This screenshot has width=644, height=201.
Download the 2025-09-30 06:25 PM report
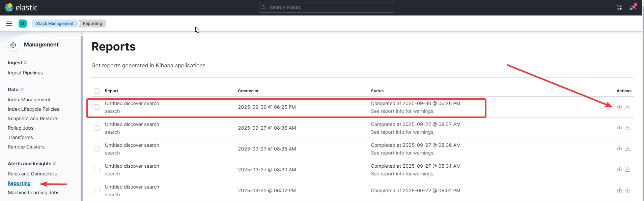coord(619,107)
